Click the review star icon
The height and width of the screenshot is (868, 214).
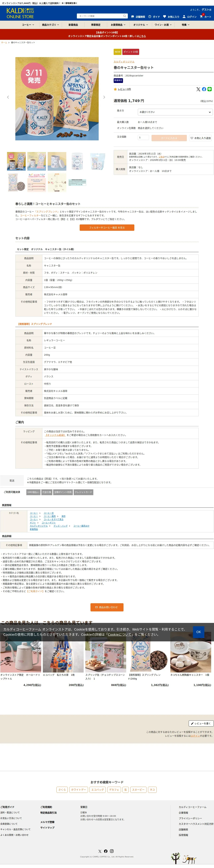115,89
